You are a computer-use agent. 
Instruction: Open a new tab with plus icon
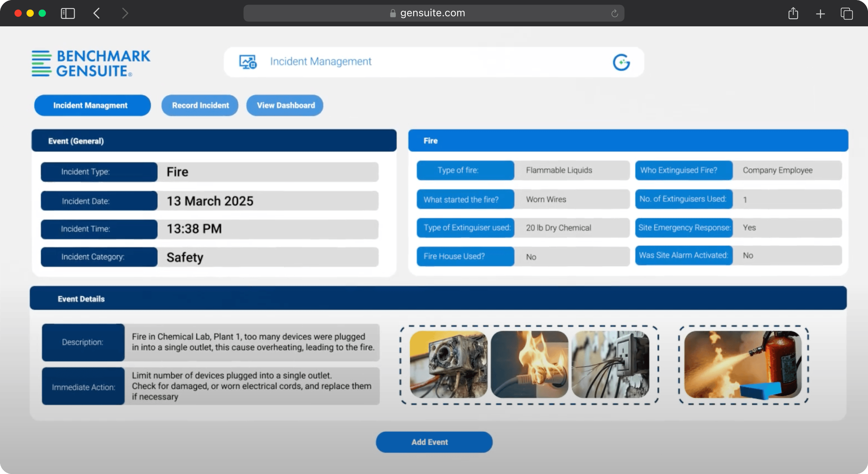pyautogui.click(x=820, y=14)
